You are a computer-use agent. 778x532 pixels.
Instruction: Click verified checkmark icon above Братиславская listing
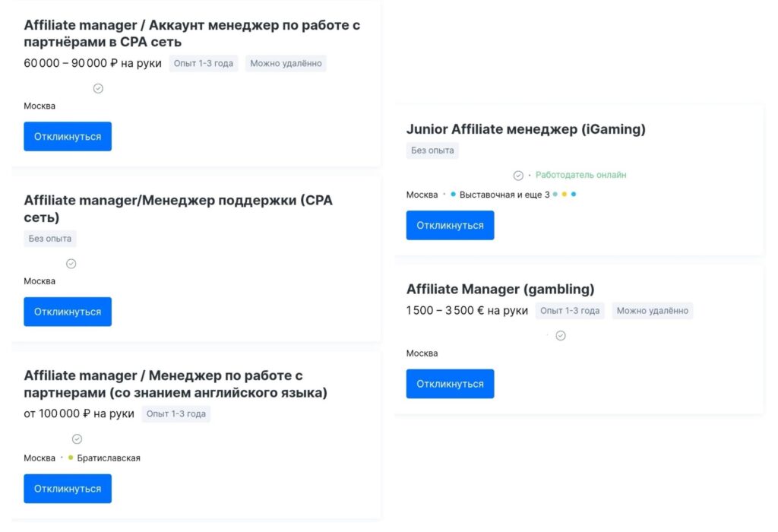77,439
